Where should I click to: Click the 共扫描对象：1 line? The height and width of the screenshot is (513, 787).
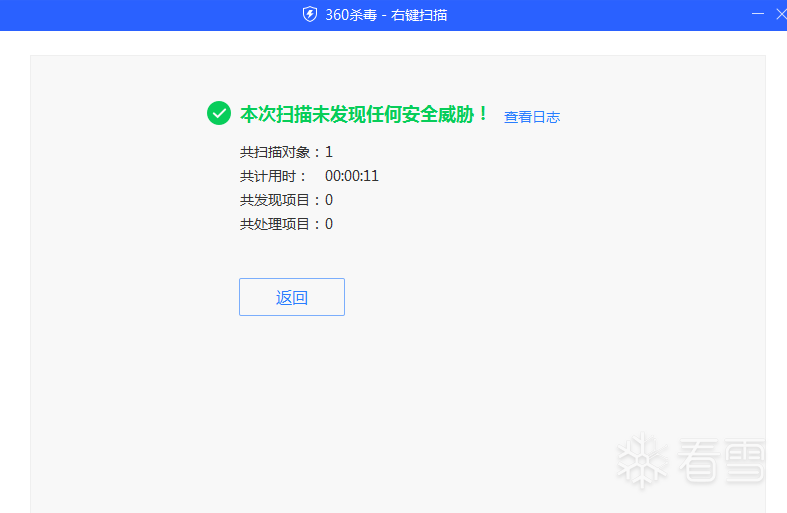(286, 152)
